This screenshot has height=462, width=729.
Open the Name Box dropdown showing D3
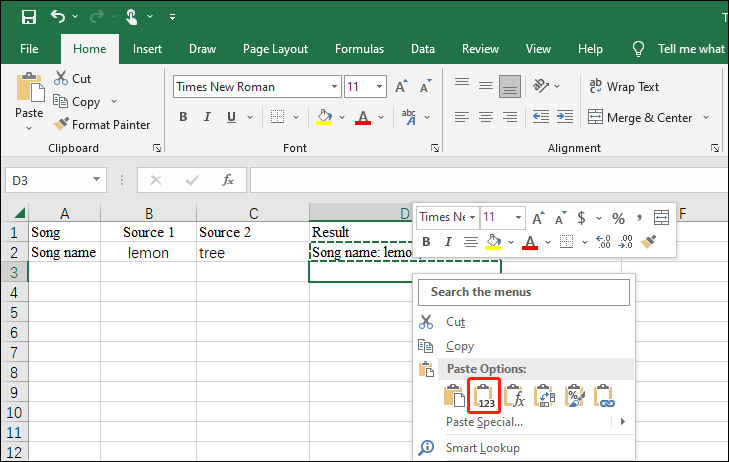coord(96,180)
